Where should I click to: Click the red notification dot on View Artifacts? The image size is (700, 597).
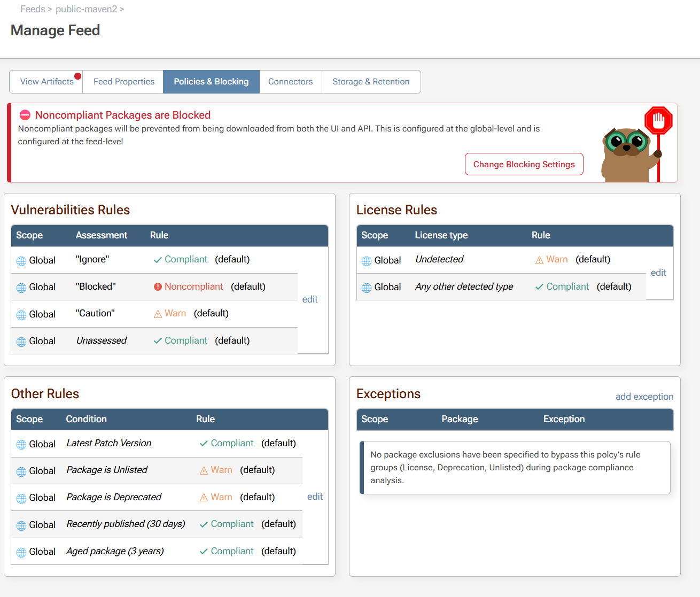[78, 76]
